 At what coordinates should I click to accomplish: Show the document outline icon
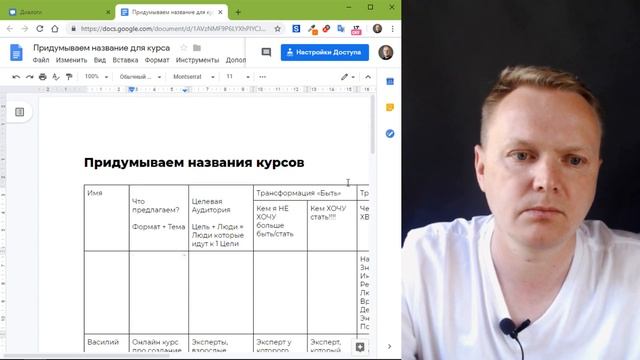tap(19, 112)
